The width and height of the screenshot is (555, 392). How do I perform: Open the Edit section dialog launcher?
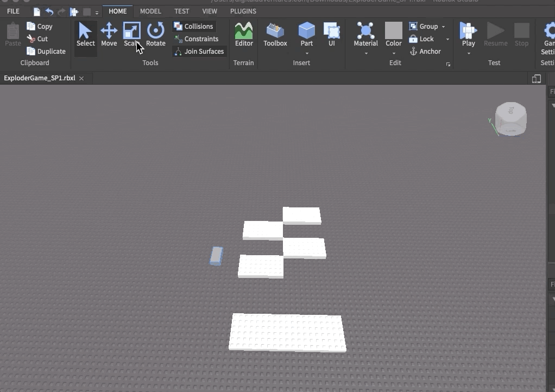[448, 65]
